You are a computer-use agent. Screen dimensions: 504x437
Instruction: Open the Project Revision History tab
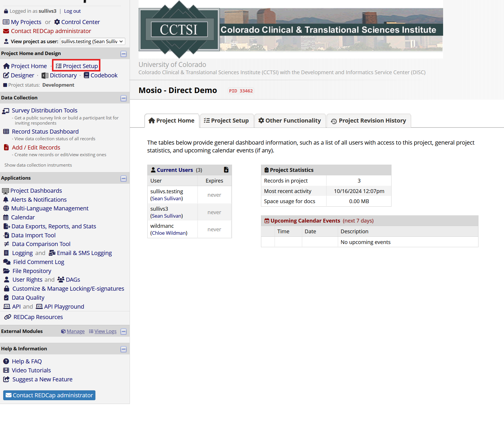[x=369, y=121]
